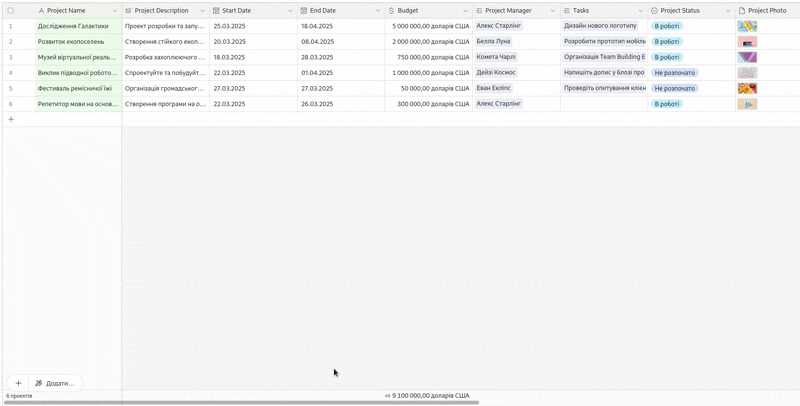Select the end date cell 18.04.2025
This screenshot has height=406, width=800.
(341, 26)
